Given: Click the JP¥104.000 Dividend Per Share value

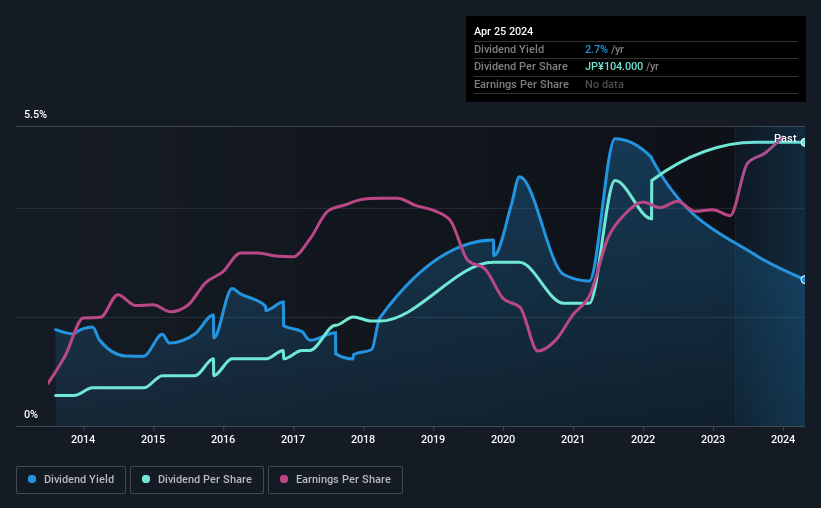Looking at the screenshot, I should tap(614, 67).
